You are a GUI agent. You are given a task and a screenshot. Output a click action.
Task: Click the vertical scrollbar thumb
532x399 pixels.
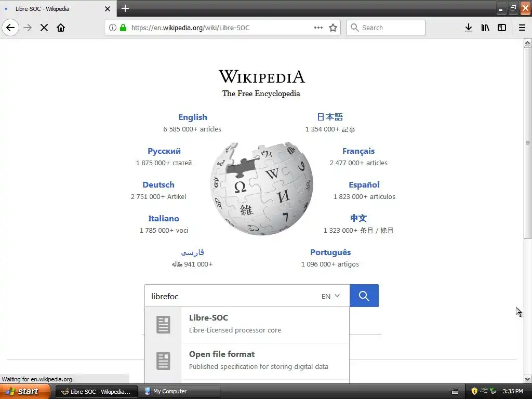pyautogui.click(x=527, y=143)
